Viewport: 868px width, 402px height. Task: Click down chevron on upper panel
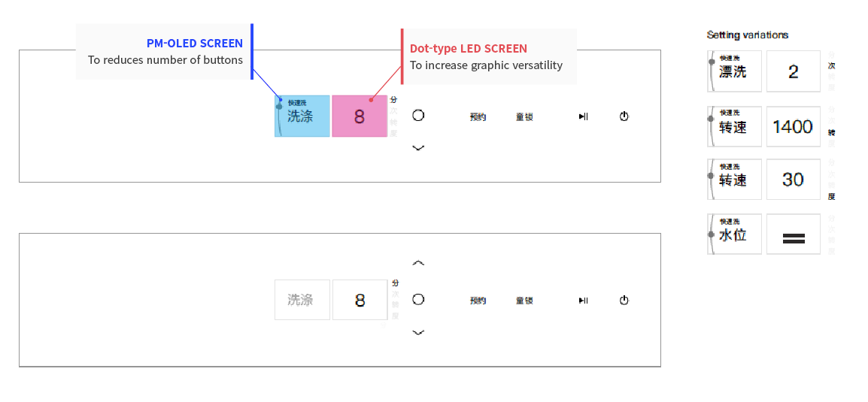click(418, 147)
